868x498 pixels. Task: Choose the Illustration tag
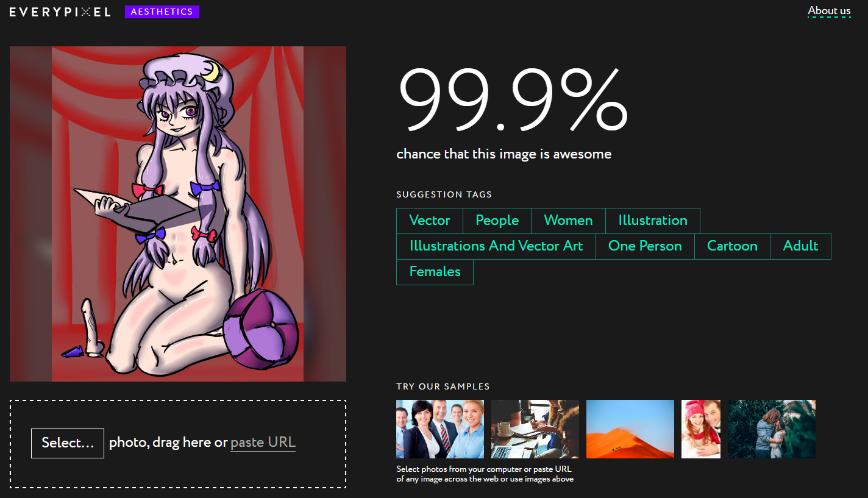click(653, 221)
